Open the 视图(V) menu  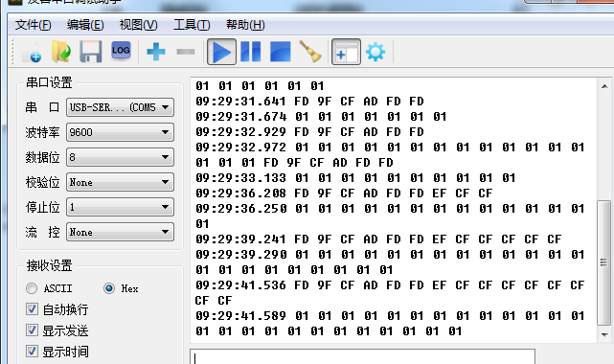(138, 25)
